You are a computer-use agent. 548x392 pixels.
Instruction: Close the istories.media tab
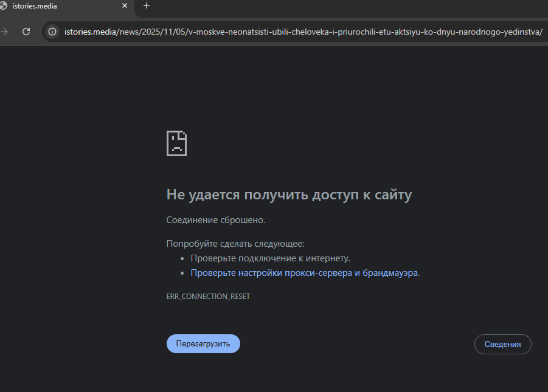[x=125, y=5]
